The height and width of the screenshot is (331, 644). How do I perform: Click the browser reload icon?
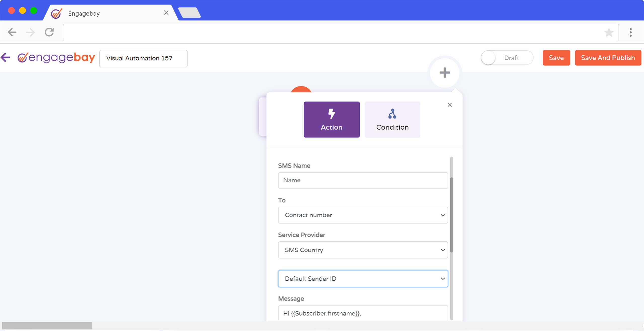pyautogui.click(x=49, y=32)
